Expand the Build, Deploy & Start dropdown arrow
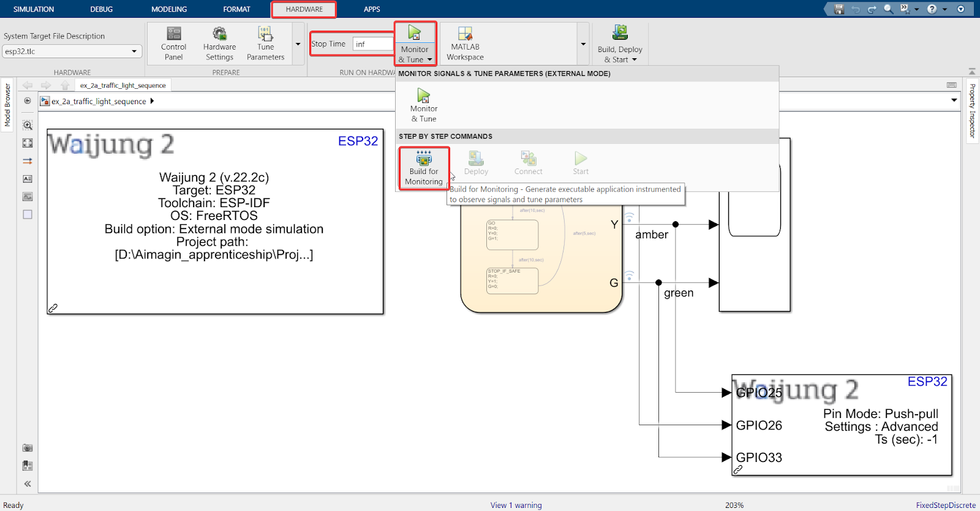Screen dimensions: 980x511 pos(635,59)
